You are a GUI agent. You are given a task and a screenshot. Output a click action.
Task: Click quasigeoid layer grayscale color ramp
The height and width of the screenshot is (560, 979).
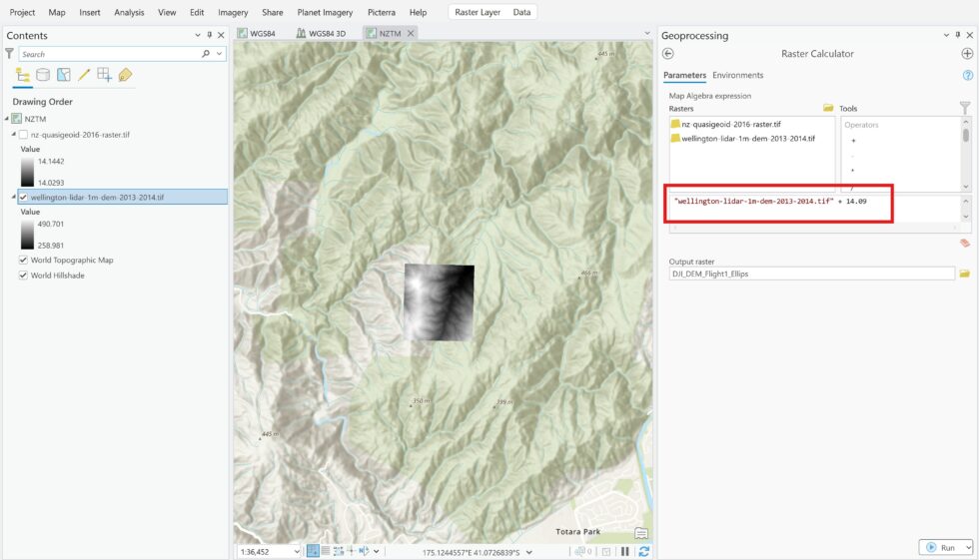tap(28, 172)
